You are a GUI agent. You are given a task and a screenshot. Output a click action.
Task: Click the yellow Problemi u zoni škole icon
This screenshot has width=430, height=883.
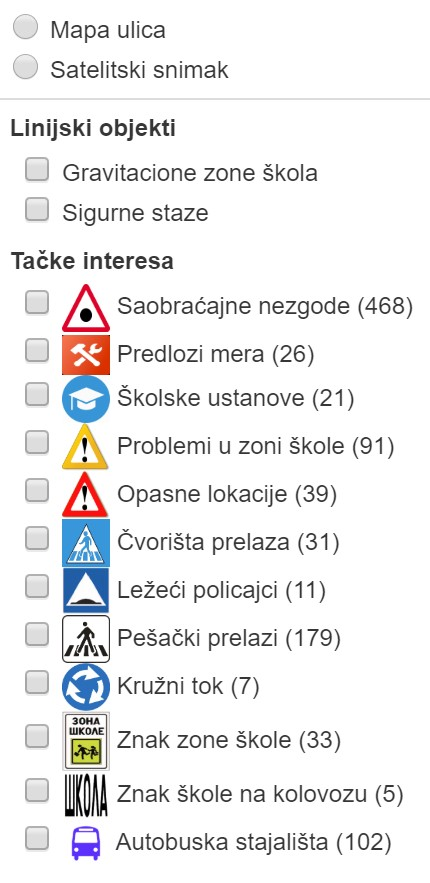point(85,447)
